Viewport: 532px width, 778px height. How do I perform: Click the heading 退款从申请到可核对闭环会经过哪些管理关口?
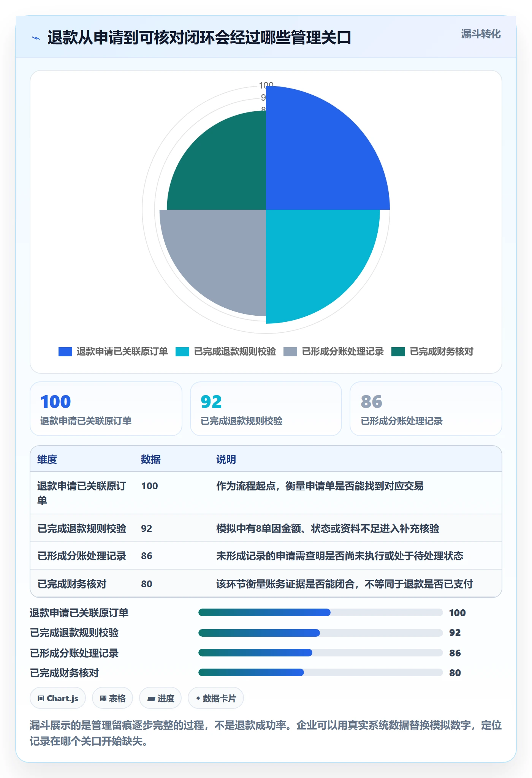(199, 38)
